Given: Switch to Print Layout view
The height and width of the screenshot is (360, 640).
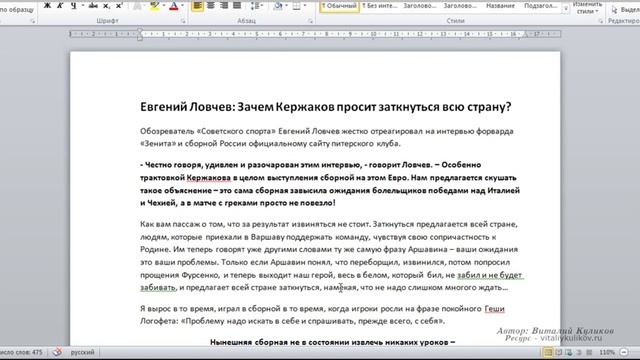Looking at the screenshot, I should (x=548, y=352).
